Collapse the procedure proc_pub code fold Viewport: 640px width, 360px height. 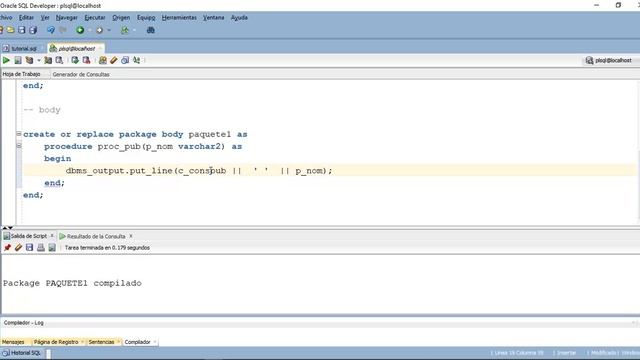point(19,145)
